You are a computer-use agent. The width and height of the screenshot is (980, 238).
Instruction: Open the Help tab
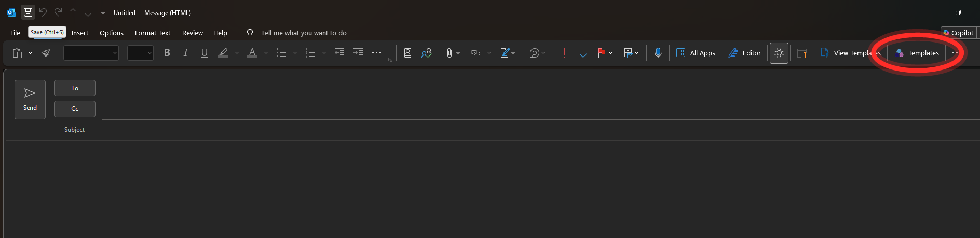coord(220,33)
